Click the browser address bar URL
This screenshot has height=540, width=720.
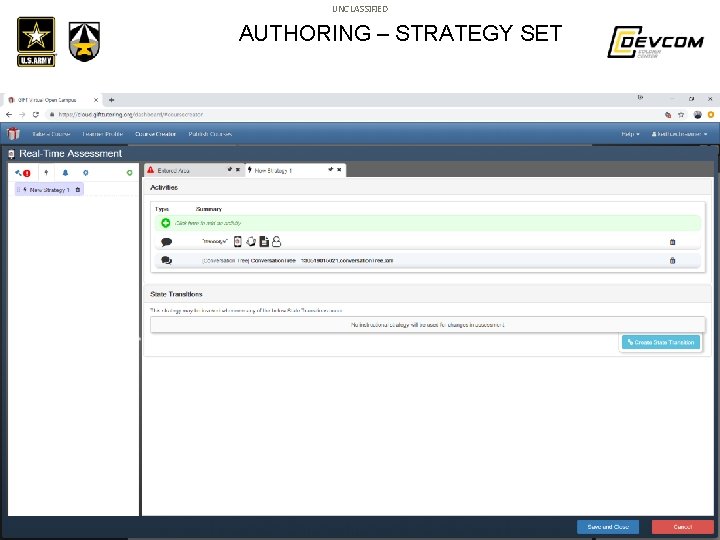pos(130,114)
